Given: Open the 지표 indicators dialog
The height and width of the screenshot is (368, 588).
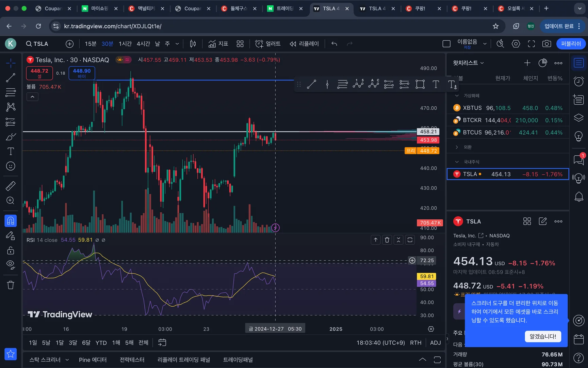Looking at the screenshot, I should tap(218, 44).
